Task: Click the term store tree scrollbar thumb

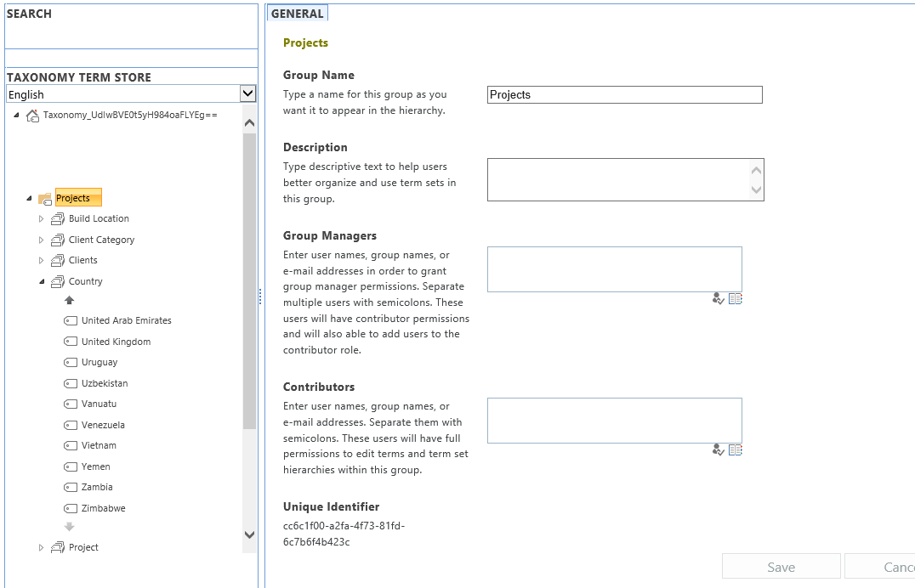Action: tap(249, 281)
